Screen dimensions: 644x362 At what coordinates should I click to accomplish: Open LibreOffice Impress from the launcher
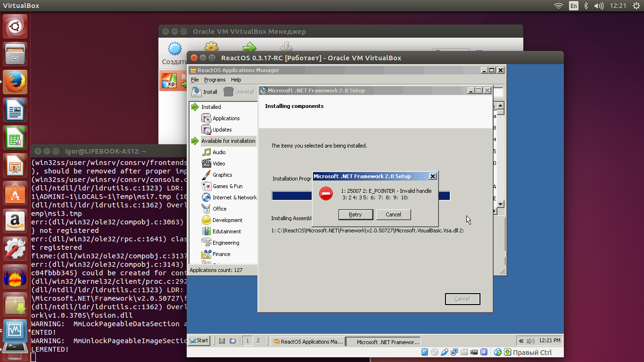[16, 165]
